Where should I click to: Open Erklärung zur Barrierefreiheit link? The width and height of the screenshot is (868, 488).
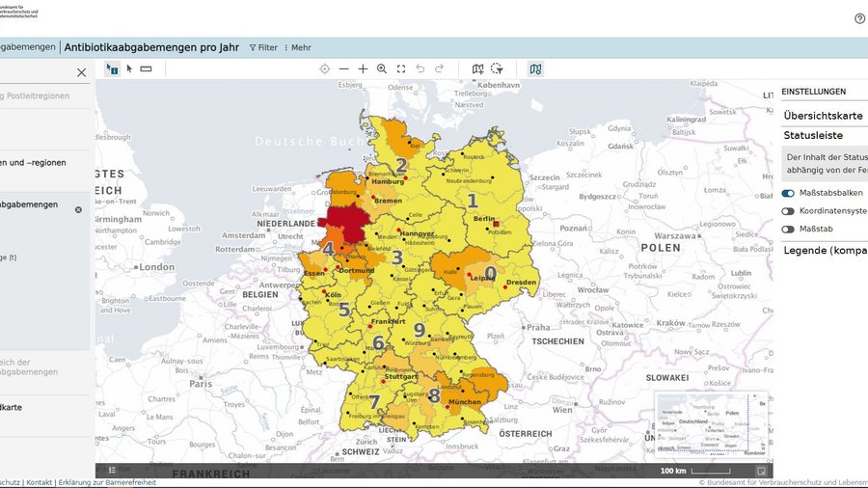pos(106,482)
